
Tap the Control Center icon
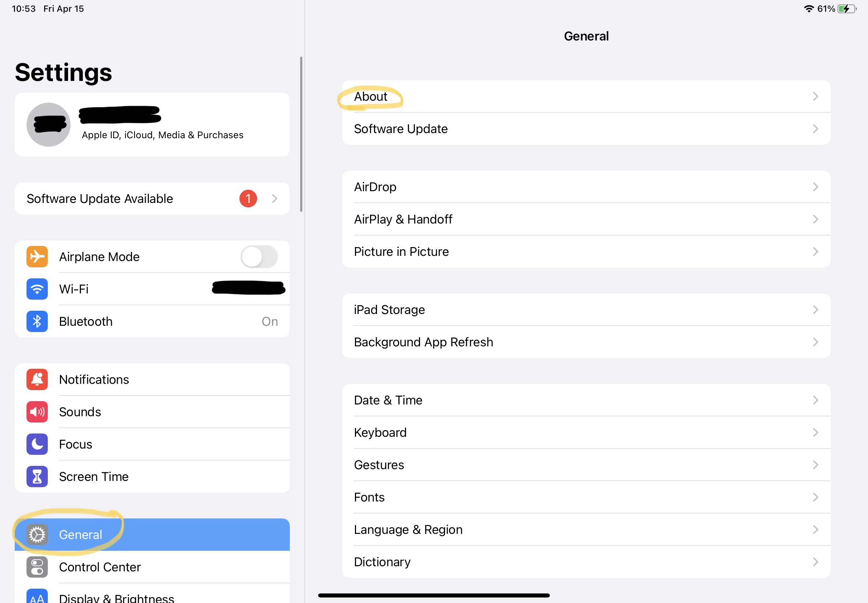37,567
